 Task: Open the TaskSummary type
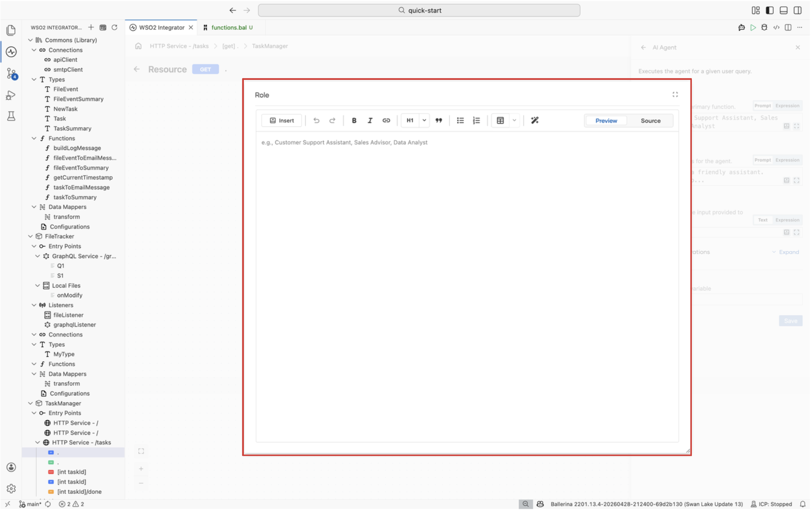[72, 129]
